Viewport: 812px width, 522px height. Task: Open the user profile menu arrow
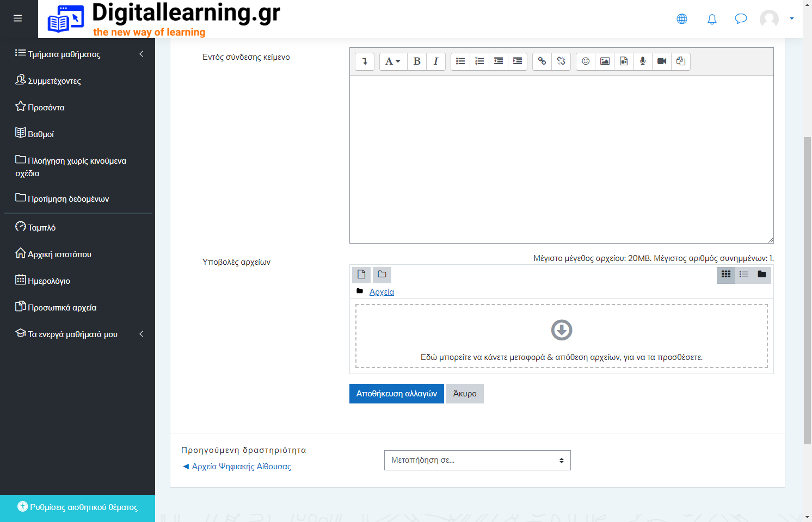[x=792, y=18]
